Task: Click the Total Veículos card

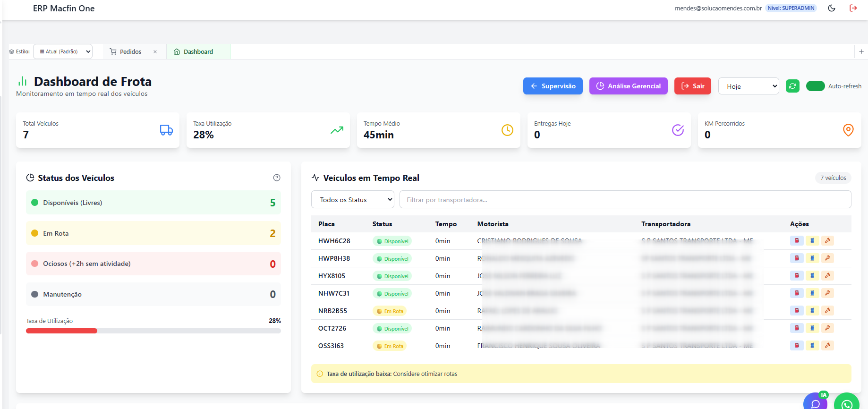Action: click(x=98, y=130)
